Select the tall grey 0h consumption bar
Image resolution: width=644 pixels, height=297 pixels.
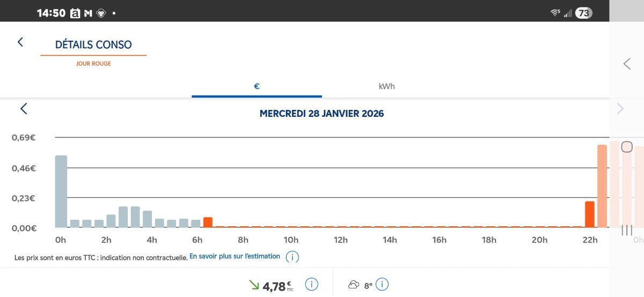tap(61, 191)
